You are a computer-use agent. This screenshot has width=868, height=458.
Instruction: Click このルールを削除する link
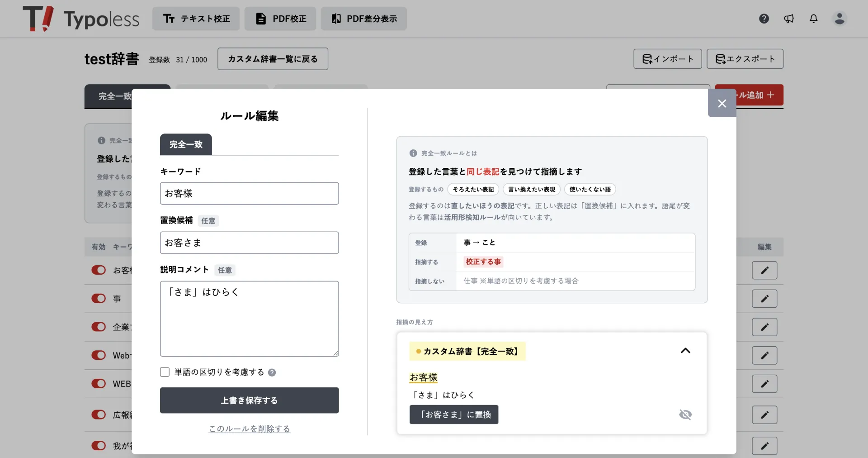point(250,429)
